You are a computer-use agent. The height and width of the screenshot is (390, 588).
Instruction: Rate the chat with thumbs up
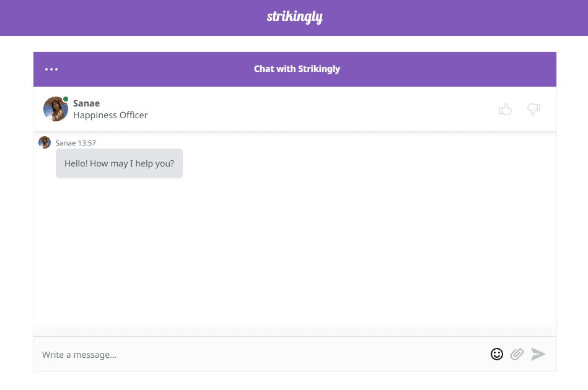pyautogui.click(x=505, y=110)
